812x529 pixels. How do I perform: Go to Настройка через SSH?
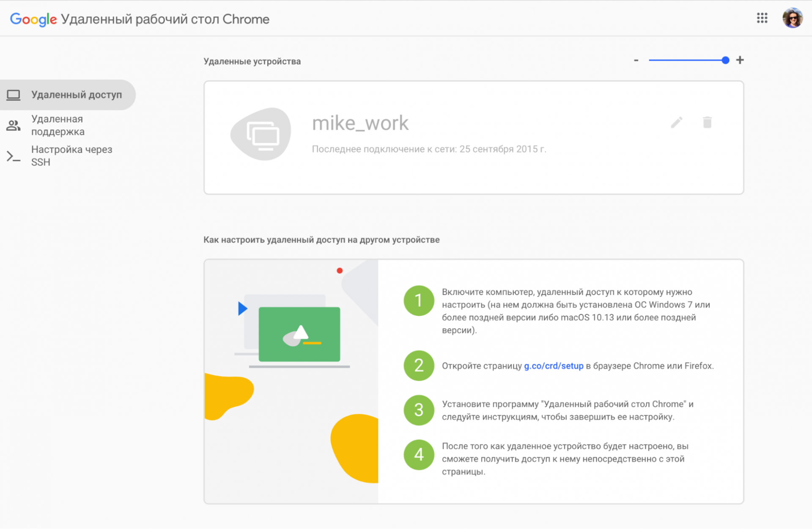tap(71, 156)
